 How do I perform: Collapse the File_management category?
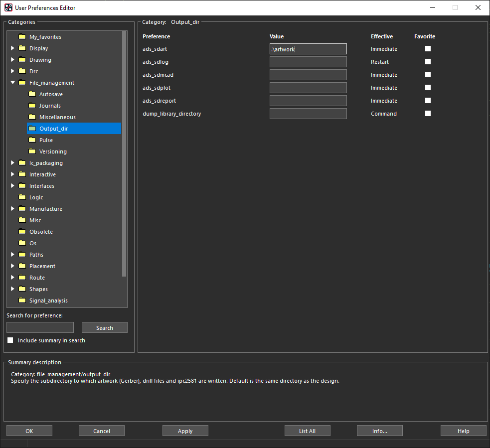pos(13,83)
